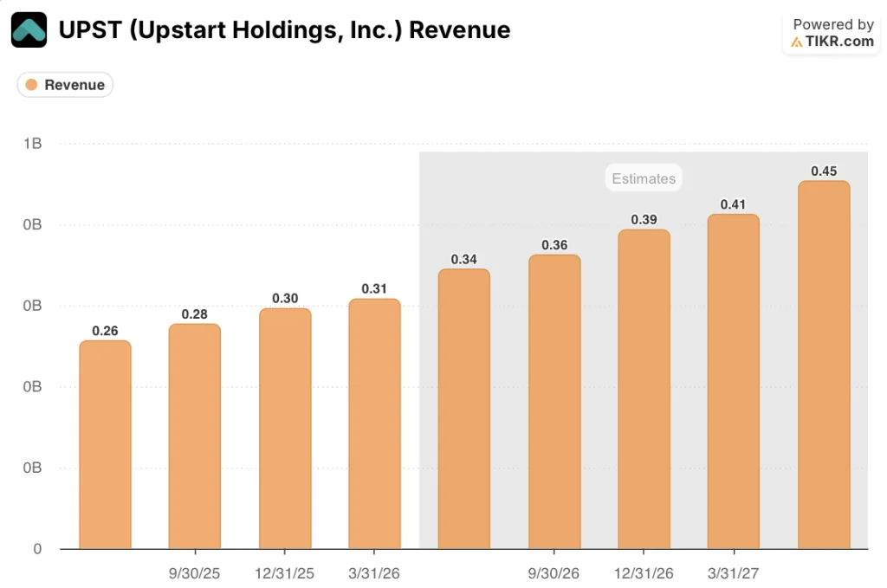Select the 0.36 bar for 9/30/26
This screenshot has width=887, height=588.
coord(554,402)
